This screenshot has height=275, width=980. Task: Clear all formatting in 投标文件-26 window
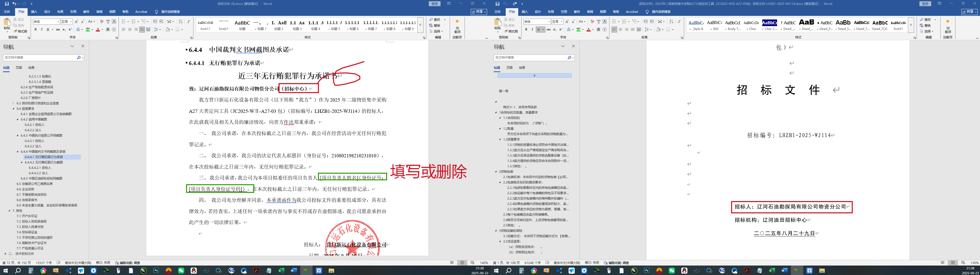101,22
